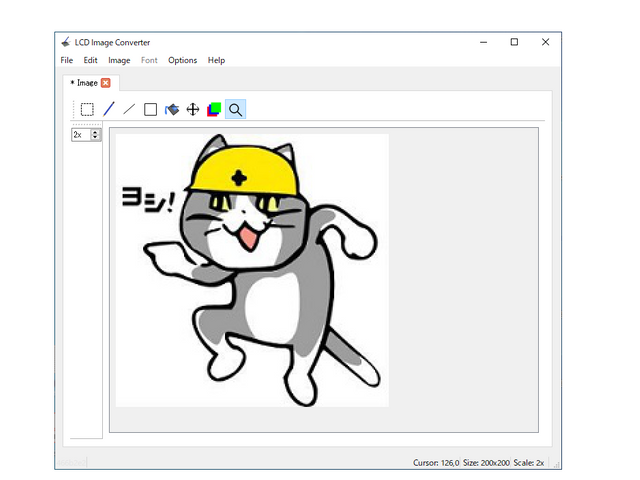Click the Cursor coordinates in status bar
This screenshot has width=640, height=480.
point(436,463)
